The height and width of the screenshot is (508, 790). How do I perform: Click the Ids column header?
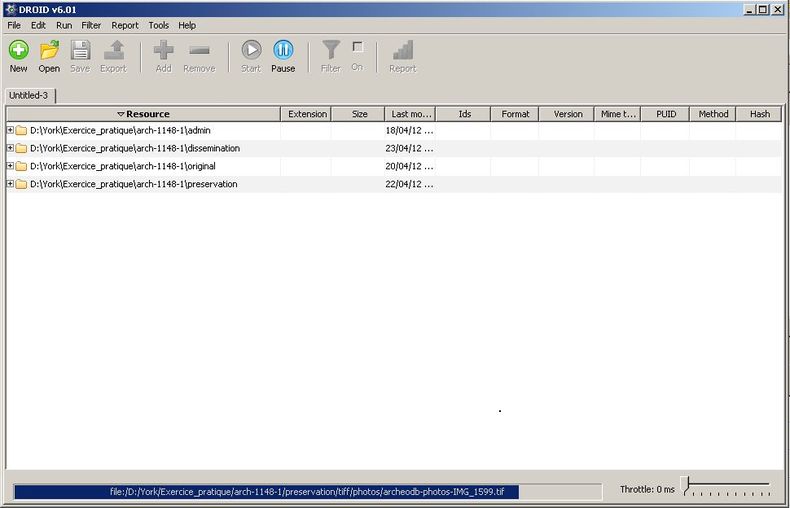point(464,114)
